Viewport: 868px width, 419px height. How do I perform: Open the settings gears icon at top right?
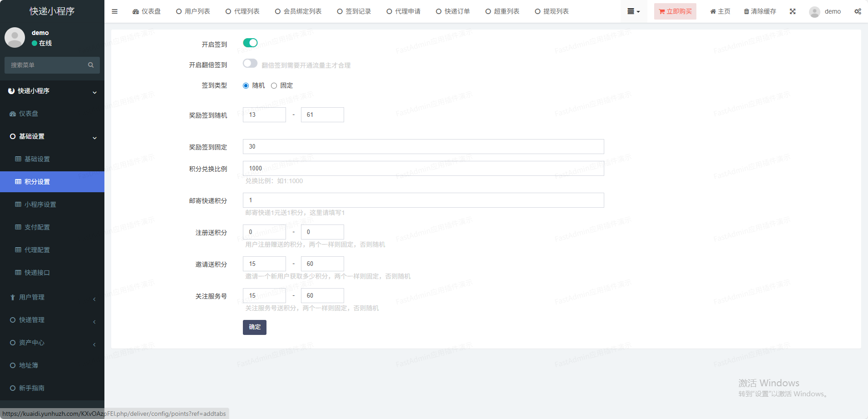[x=858, y=11]
